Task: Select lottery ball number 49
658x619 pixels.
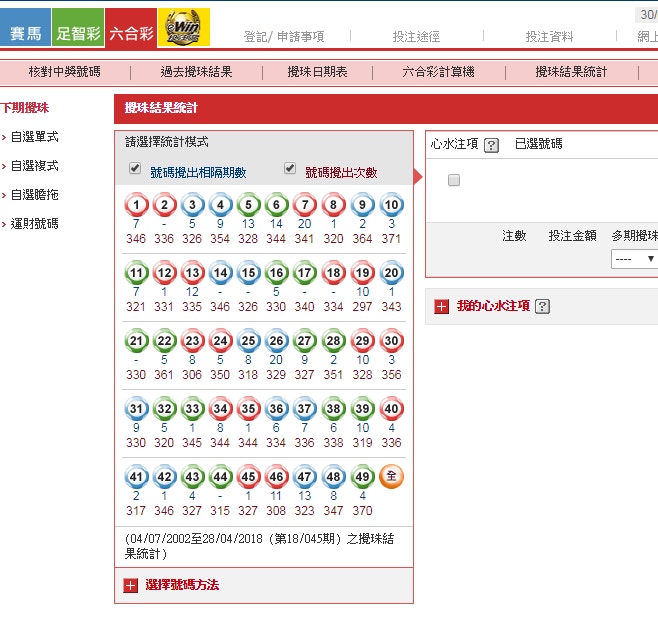Action: [362, 477]
